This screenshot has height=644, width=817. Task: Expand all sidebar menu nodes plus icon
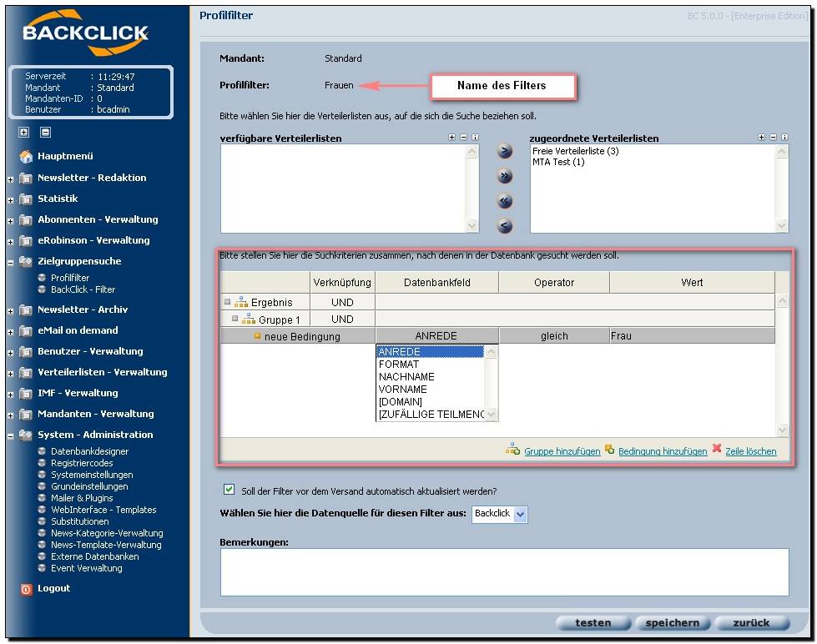pos(23,133)
